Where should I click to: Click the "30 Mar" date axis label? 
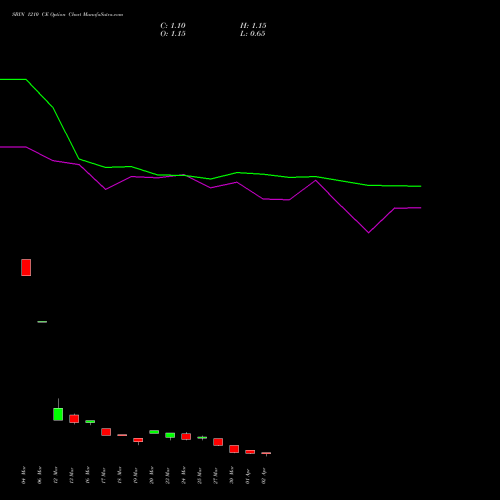[x=231, y=475]
